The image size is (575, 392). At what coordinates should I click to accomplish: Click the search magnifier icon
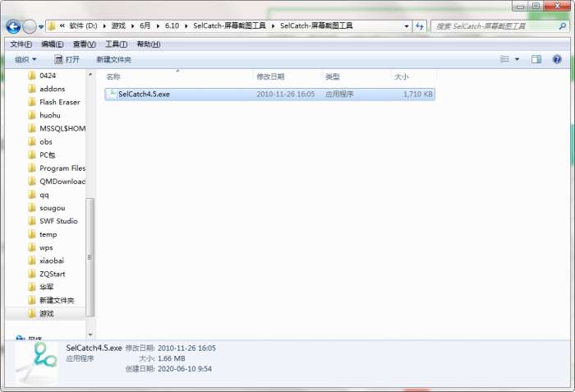click(562, 26)
